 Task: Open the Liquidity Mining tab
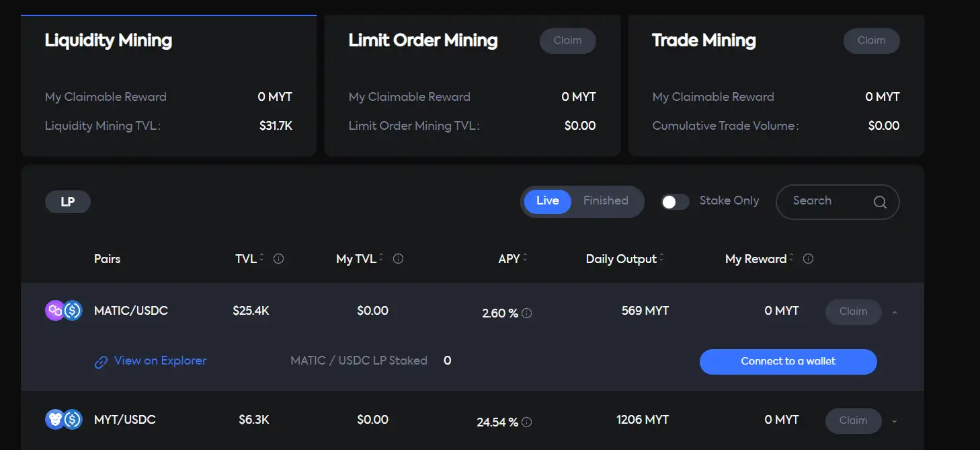pyautogui.click(x=108, y=40)
